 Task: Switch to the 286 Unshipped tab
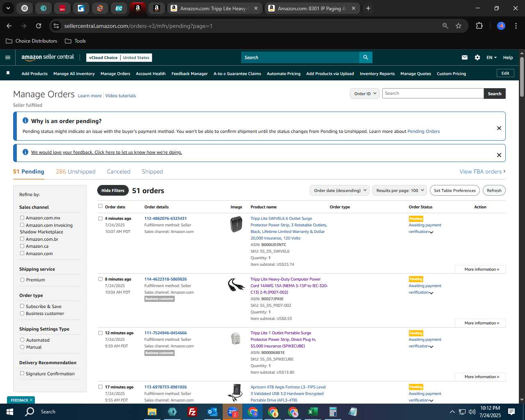click(75, 171)
